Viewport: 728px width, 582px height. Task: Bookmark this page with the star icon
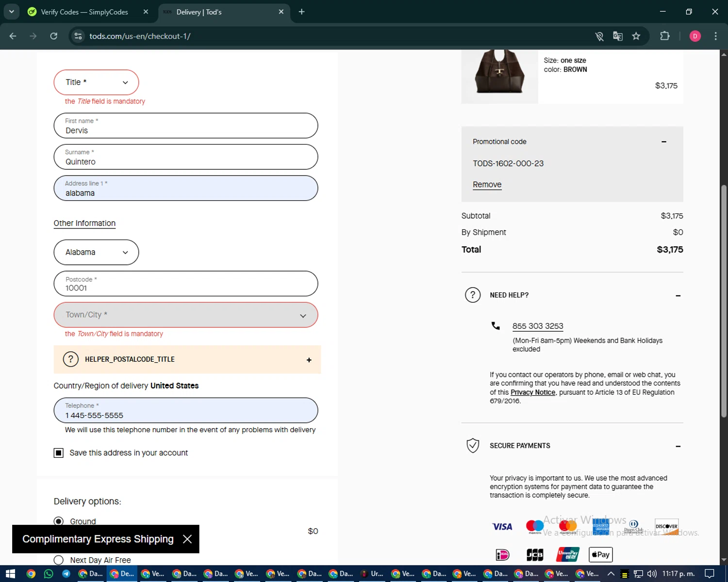click(636, 36)
